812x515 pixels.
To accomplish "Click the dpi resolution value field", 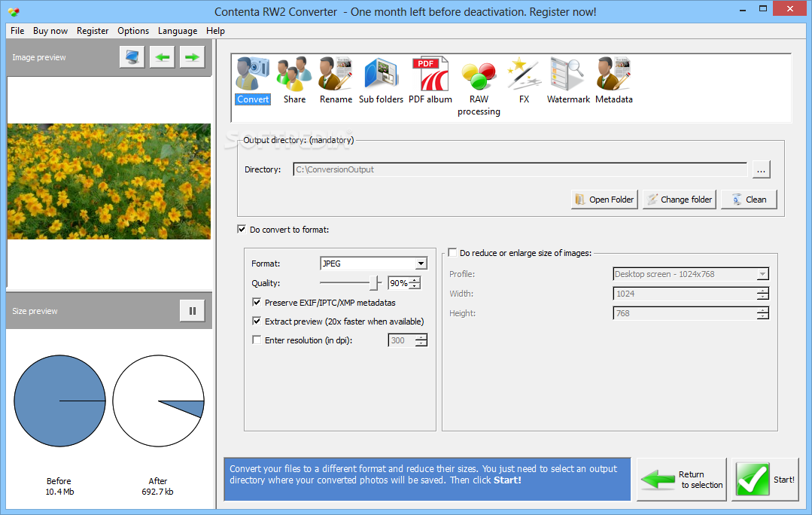I will 402,340.
